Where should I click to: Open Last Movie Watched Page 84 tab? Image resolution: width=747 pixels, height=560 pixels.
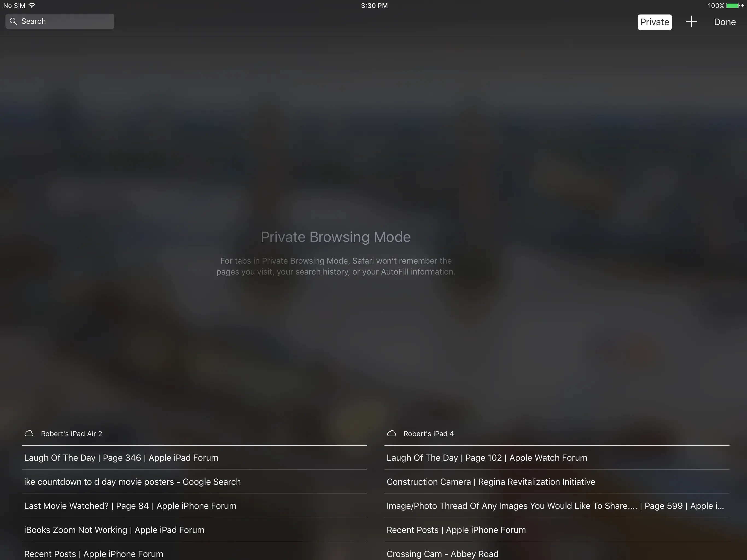[x=130, y=506]
